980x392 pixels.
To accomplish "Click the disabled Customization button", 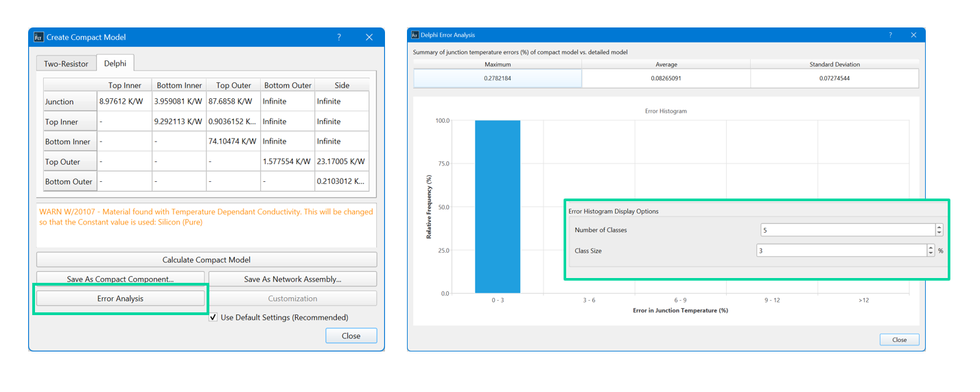I will [293, 298].
